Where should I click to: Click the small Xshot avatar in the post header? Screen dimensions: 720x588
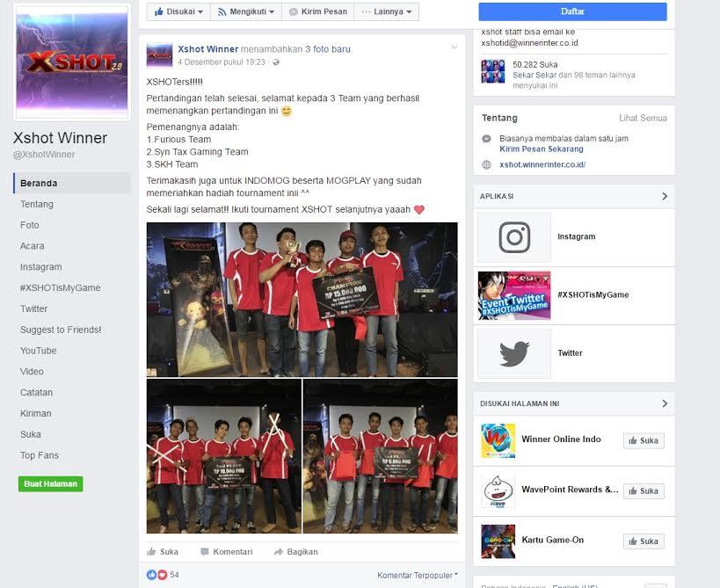click(159, 55)
